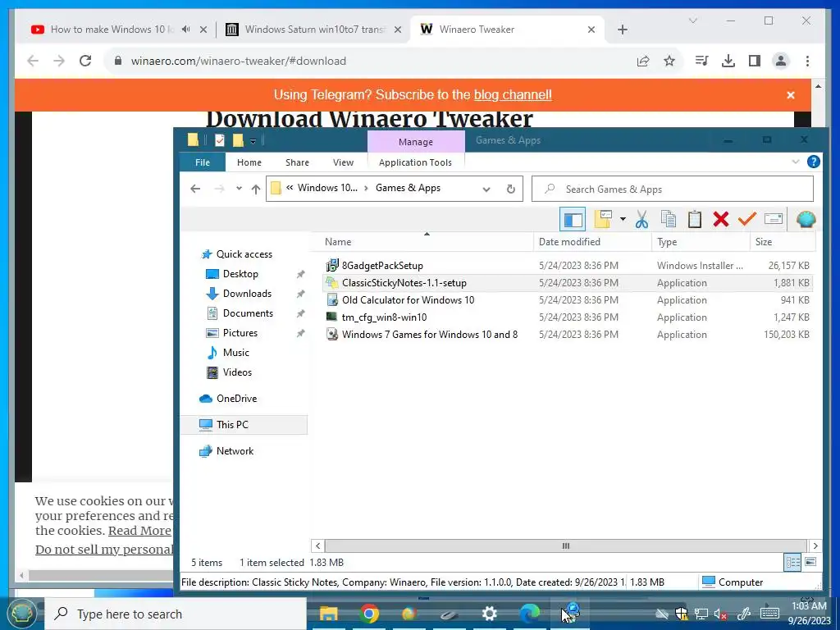Select the Manage contextual tab

(416, 142)
